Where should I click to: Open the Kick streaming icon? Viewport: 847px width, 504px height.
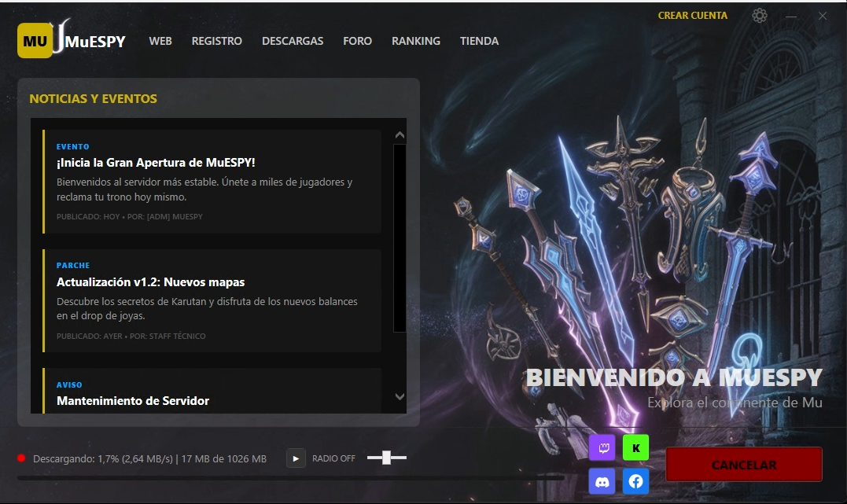click(635, 448)
